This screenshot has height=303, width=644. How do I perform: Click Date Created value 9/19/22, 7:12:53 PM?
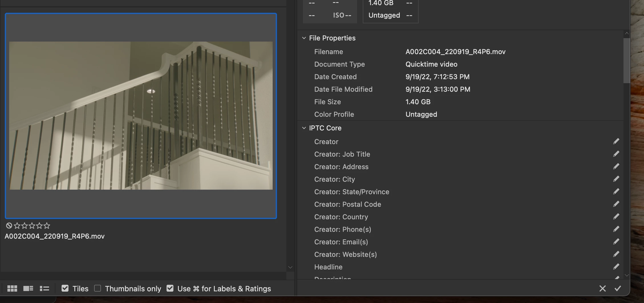[438, 77]
